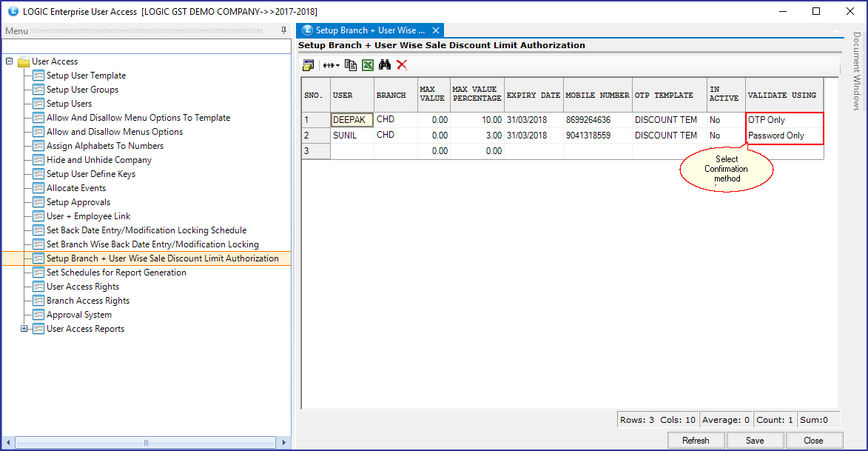Open Setup Approvals menu entry
This screenshot has height=451, width=868.
click(78, 202)
